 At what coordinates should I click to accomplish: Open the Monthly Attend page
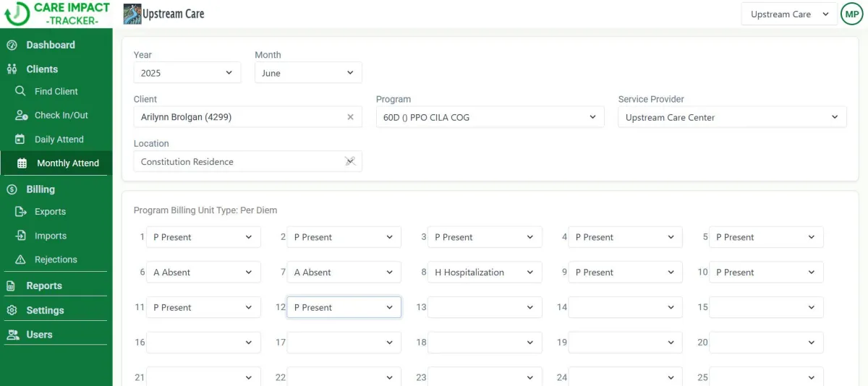[x=67, y=163]
